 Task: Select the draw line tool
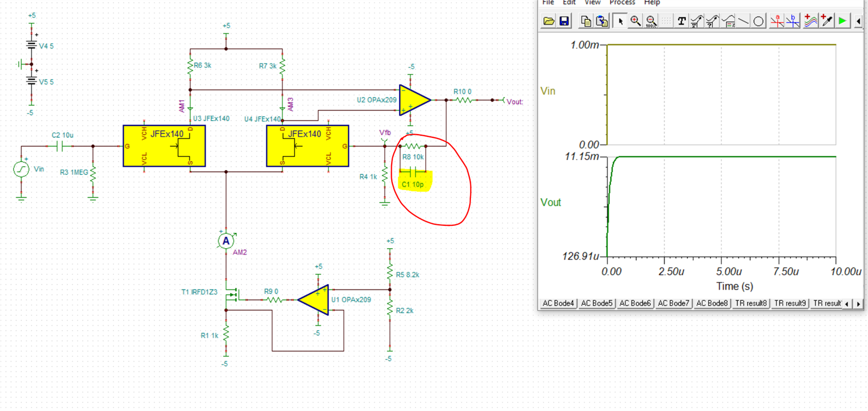(744, 21)
